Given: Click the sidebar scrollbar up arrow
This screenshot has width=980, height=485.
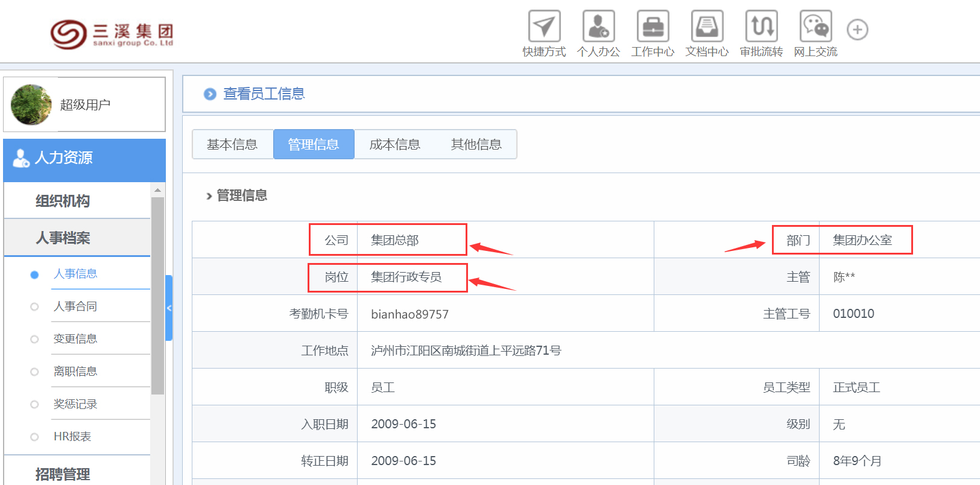Looking at the screenshot, I should point(157,190).
